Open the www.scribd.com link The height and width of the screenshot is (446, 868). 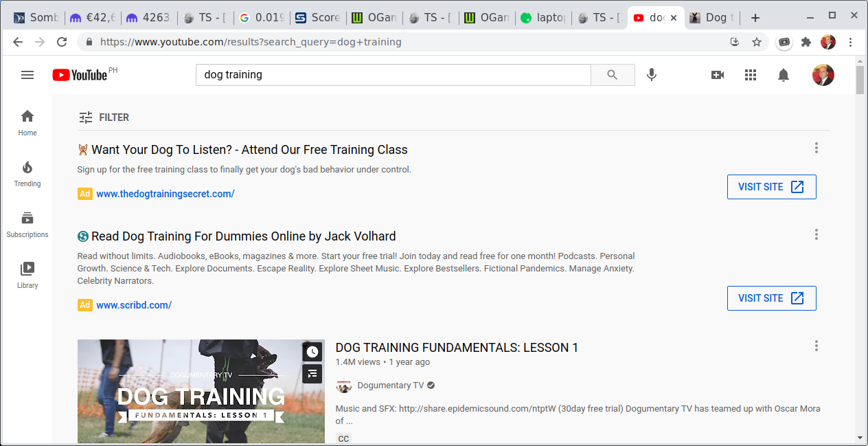coord(134,305)
